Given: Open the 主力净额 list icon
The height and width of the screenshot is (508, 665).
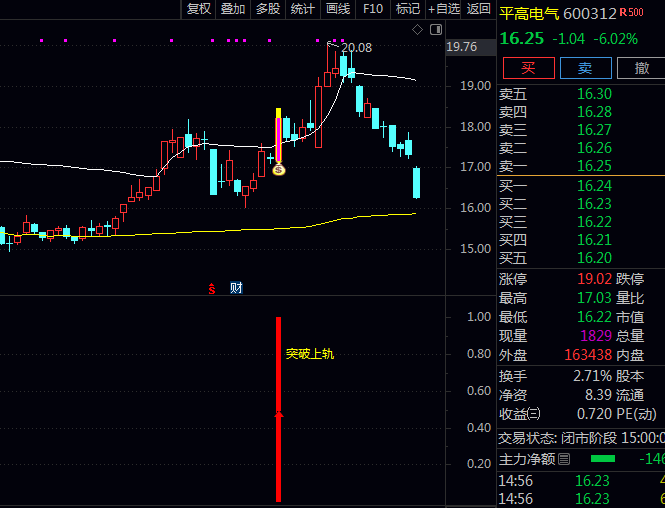Looking at the screenshot, I should click(564, 459).
